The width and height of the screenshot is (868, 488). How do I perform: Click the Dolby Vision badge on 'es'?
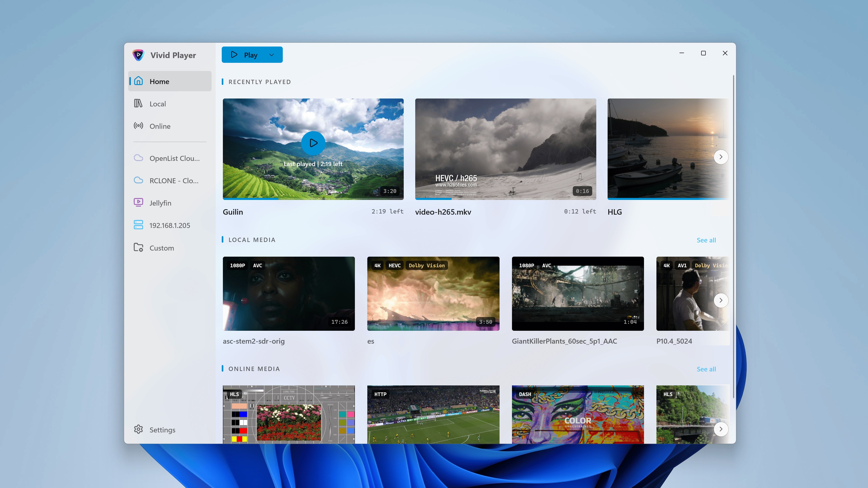pos(427,265)
